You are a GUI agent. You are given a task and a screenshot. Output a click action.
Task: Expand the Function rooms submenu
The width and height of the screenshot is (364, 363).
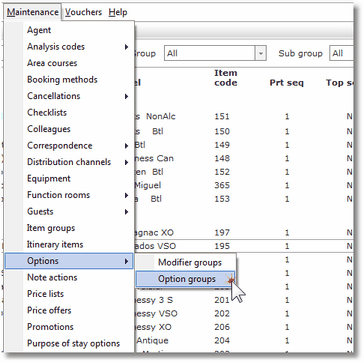[x=69, y=195]
